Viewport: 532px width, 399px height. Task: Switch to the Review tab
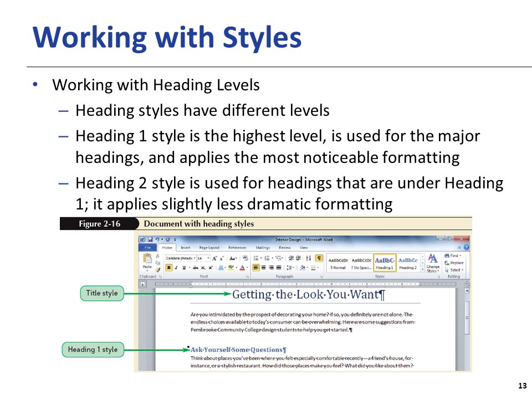tap(285, 248)
